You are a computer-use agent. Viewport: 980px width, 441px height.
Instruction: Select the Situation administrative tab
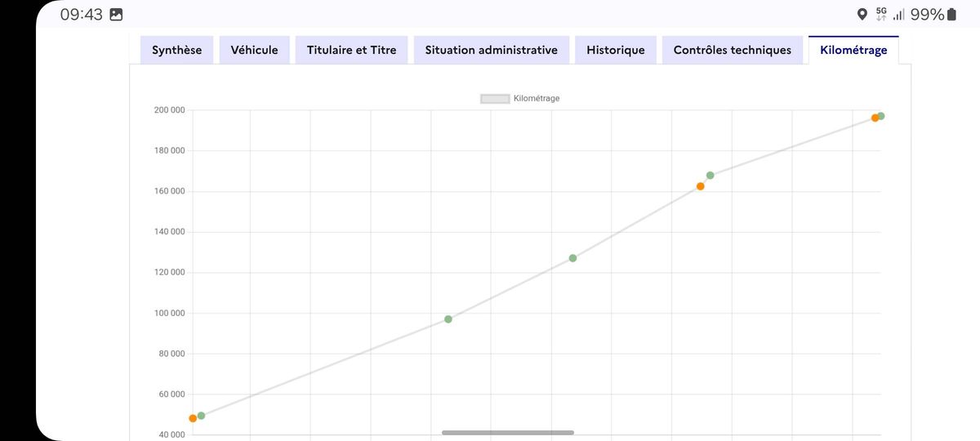click(491, 50)
